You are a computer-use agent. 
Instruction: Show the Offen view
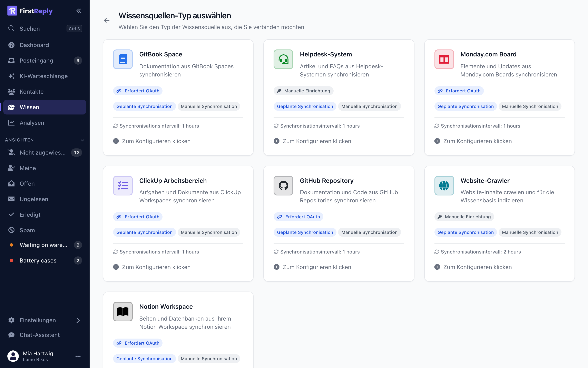point(45,184)
